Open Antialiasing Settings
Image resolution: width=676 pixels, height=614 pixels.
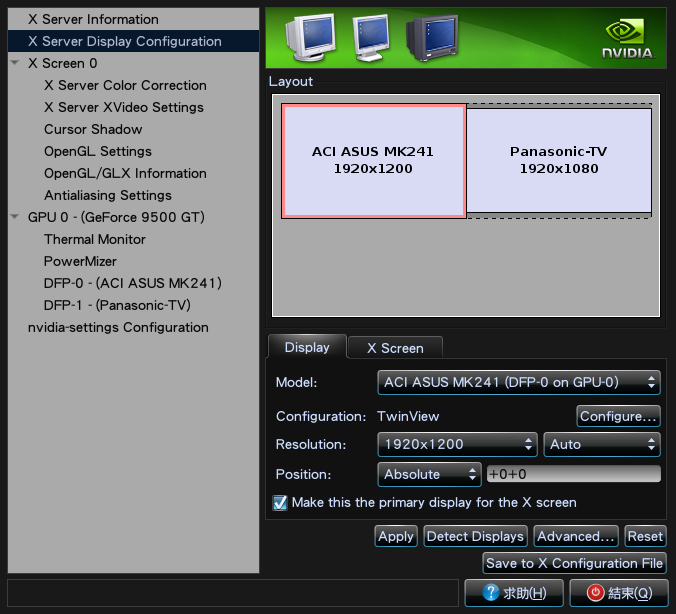click(x=133, y=195)
